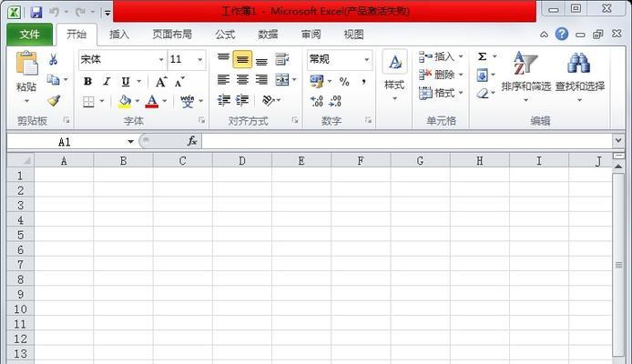This screenshot has width=632, height=364.
Task: Toggle align text right
Action: point(261,80)
